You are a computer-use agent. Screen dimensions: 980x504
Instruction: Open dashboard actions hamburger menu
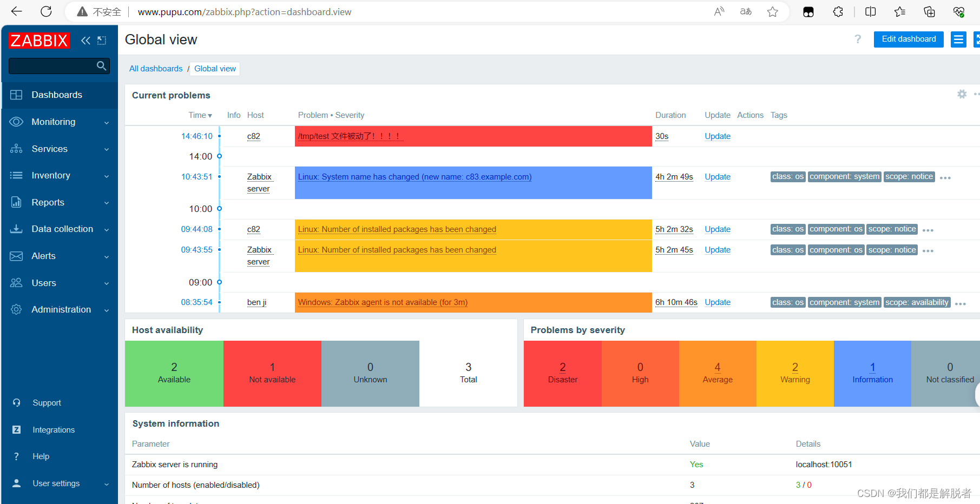tap(958, 39)
